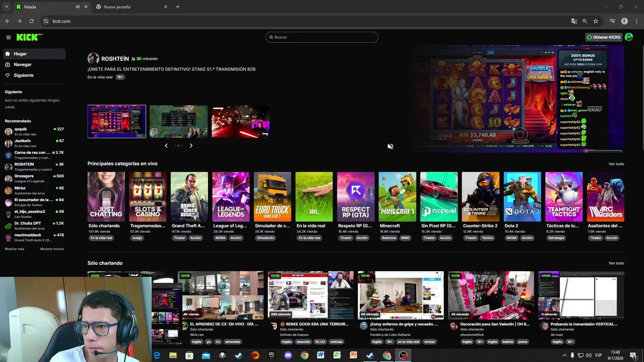Open recommended channel Justketh
The height and width of the screenshot is (362, 644).
34,143
